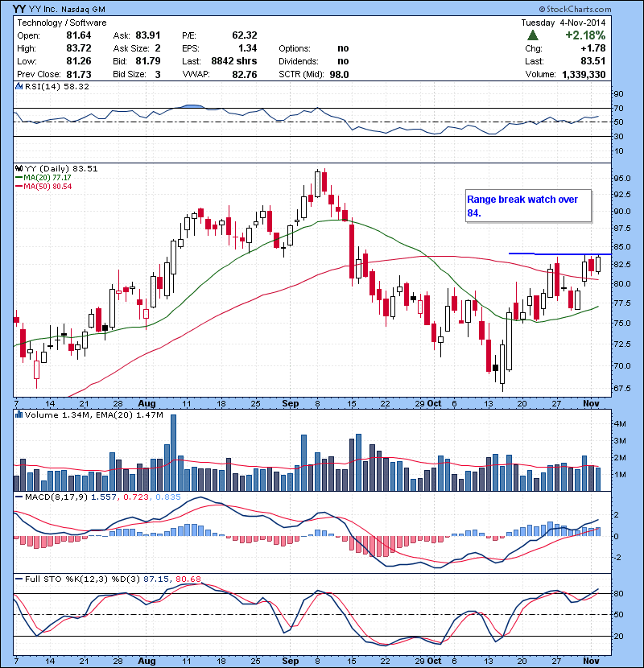The width and height of the screenshot is (644, 668).
Task: Click the MA(20) 77.17 legend label
Action: click(47, 178)
